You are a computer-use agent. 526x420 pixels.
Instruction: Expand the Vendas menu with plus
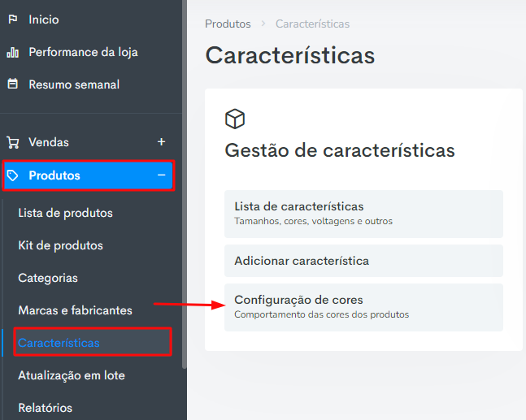161,142
